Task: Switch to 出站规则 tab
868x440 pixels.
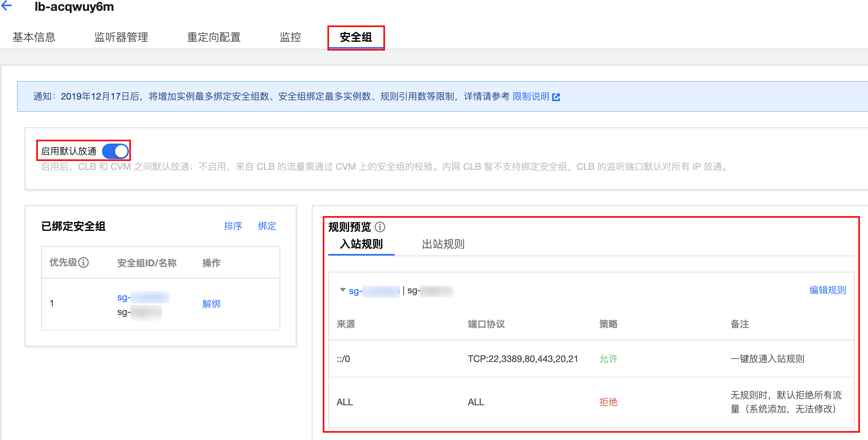Action: [x=443, y=244]
